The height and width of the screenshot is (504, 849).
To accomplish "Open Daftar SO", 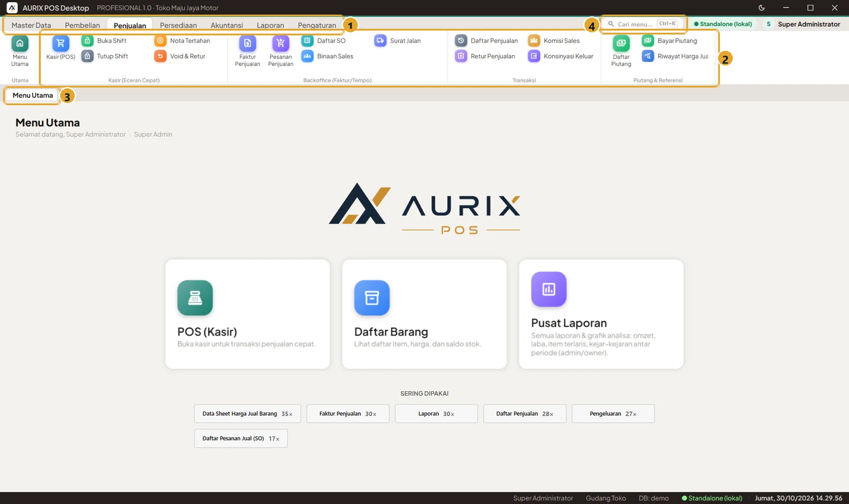I will click(324, 40).
